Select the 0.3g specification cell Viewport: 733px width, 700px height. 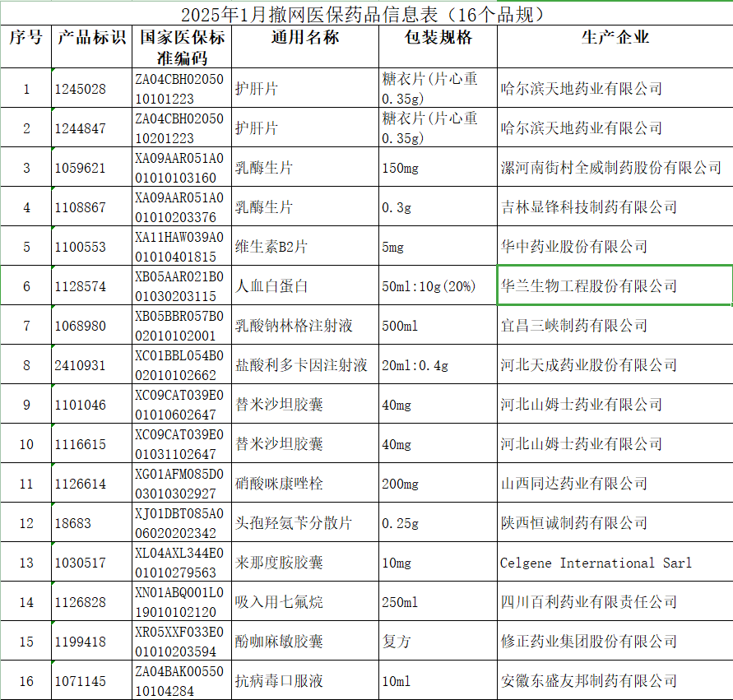click(x=438, y=207)
